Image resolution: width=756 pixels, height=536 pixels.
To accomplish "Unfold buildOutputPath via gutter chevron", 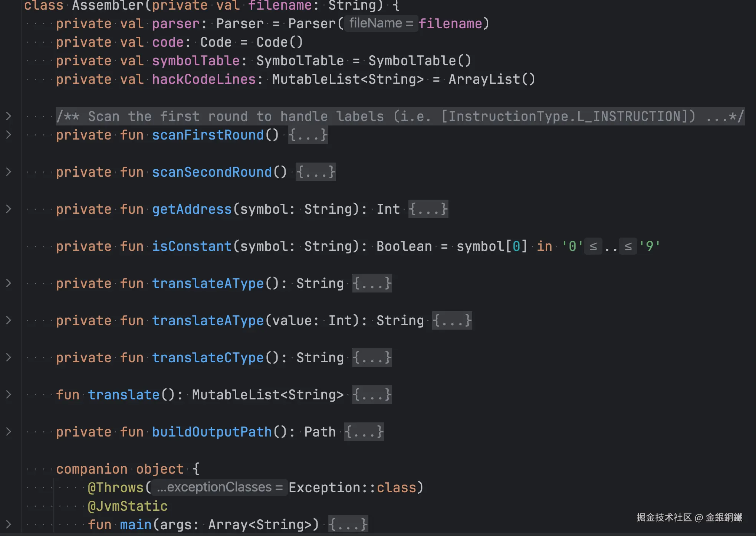I will pos(9,432).
